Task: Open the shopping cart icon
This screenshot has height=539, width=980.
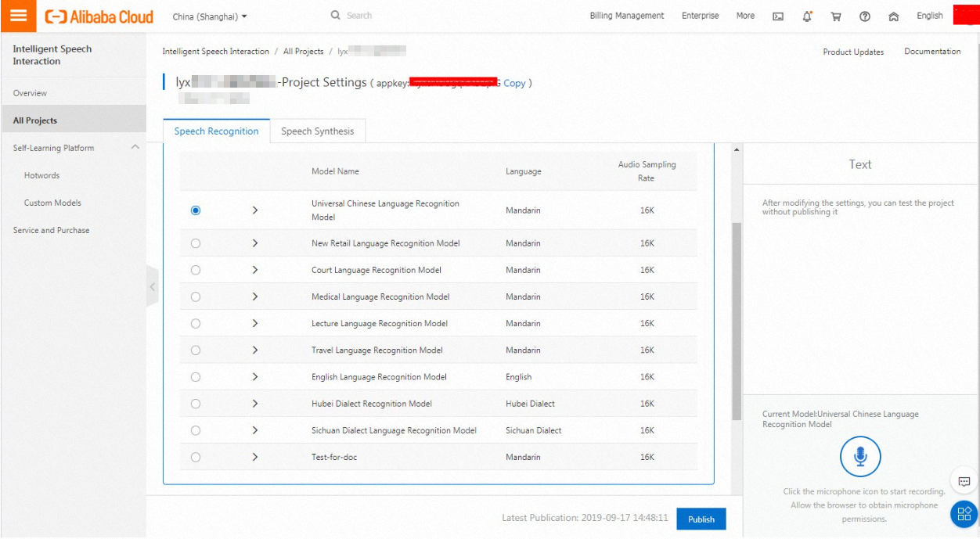Action: [836, 16]
